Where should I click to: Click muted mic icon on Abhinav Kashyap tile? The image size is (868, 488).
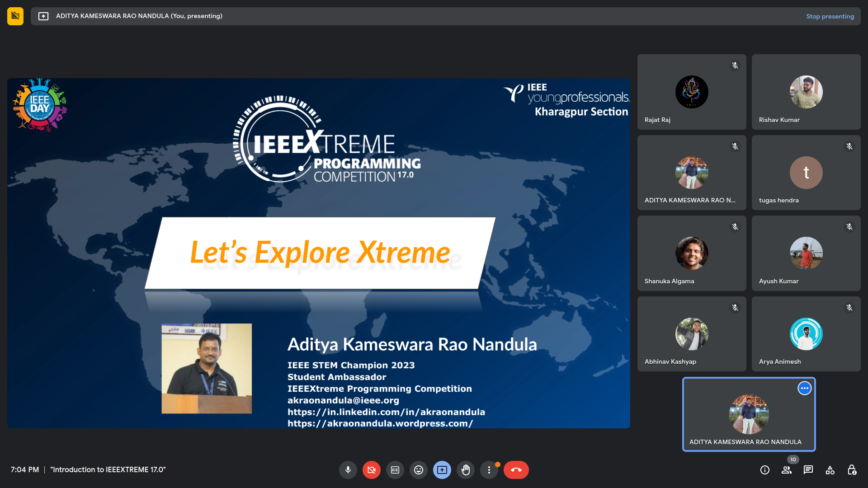tap(735, 308)
